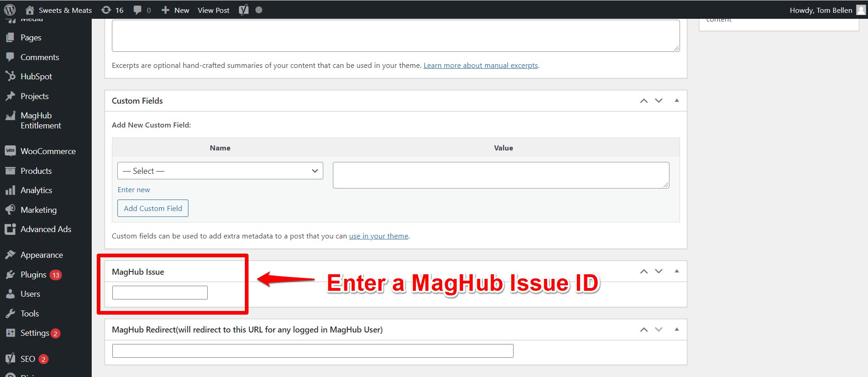This screenshot has height=377, width=868.
Task: Click the Custom Fields panel title
Action: (137, 100)
